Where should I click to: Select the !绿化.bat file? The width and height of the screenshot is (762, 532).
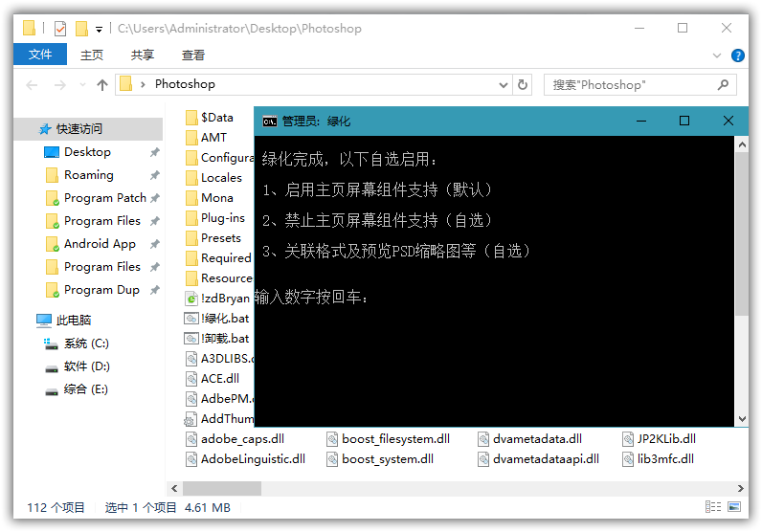217,319
